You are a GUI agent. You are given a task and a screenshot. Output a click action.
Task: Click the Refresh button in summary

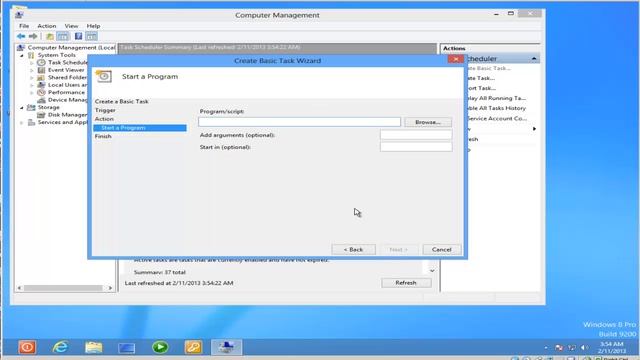point(406,283)
